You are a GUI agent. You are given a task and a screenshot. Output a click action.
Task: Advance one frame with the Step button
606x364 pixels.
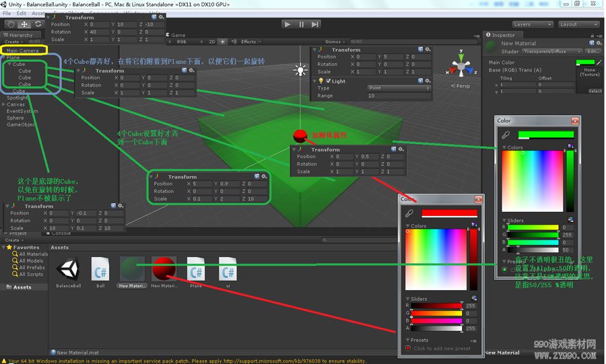coord(315,24)
